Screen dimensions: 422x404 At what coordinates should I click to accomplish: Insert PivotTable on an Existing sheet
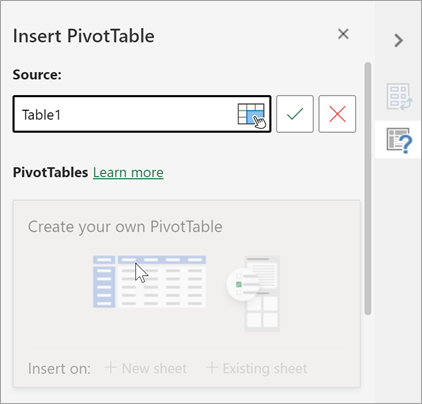click(257, 368)
